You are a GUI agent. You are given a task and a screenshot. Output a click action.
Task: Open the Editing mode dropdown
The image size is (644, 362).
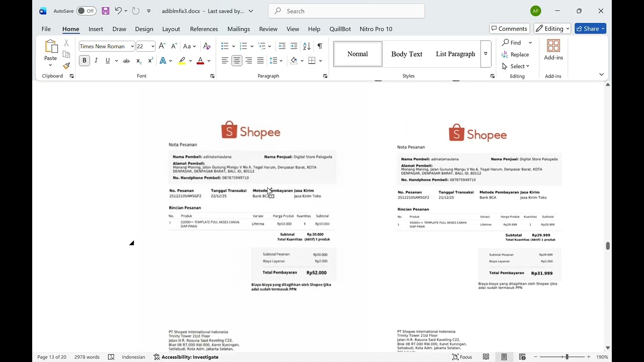[x=552, y=29]
